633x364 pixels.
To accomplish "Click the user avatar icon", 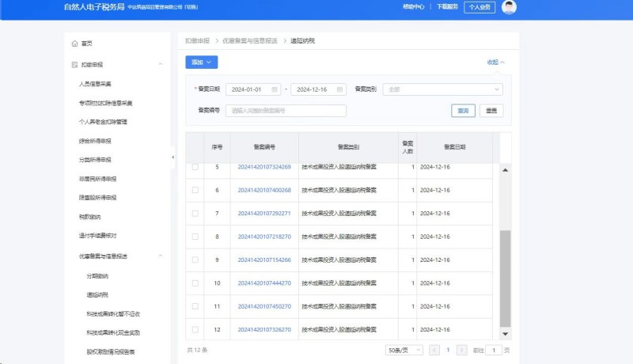I will (510, 7).
